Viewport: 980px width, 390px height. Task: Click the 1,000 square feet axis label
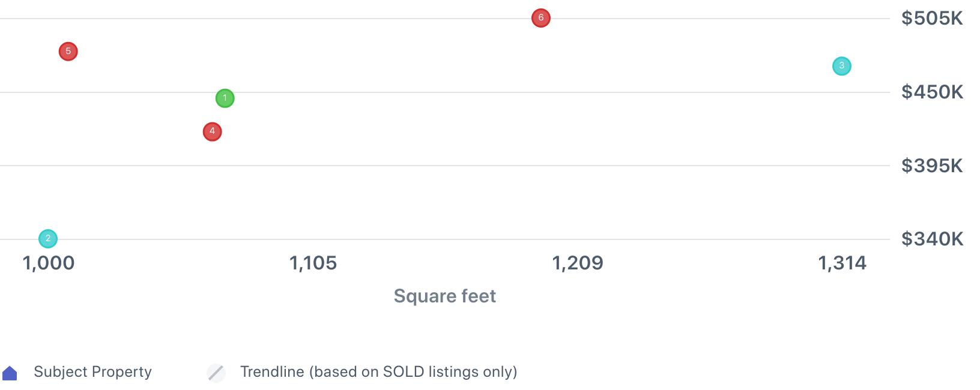[x=49, y=263]
